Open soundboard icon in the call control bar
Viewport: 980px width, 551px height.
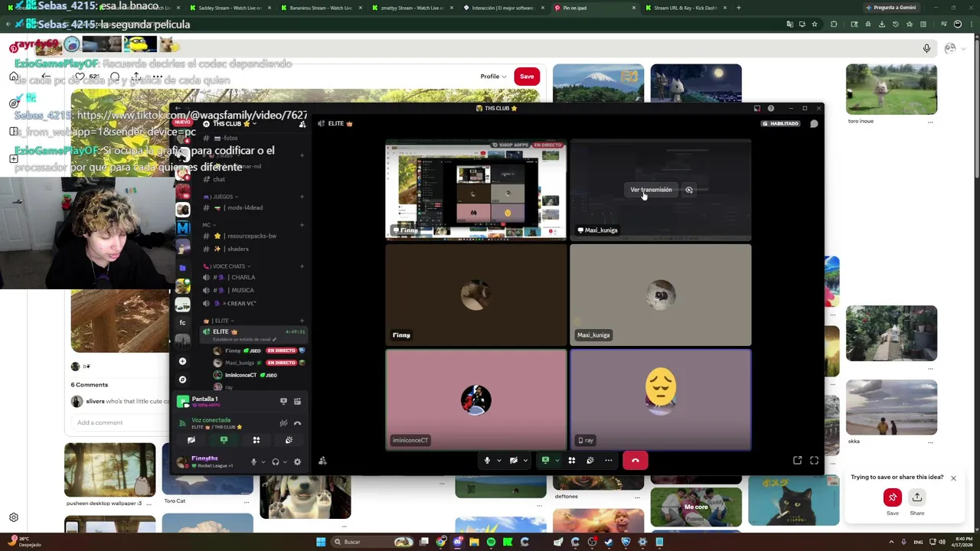590,461
